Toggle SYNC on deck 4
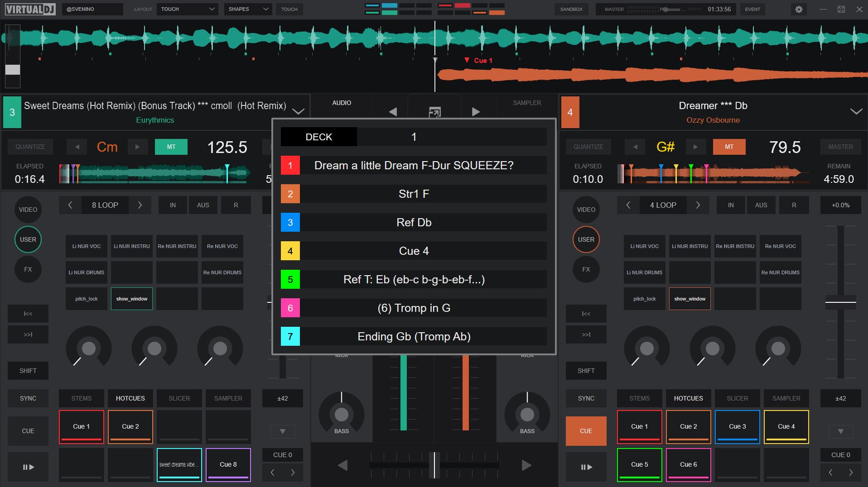The image size is (868, 487). coord(586,398)
